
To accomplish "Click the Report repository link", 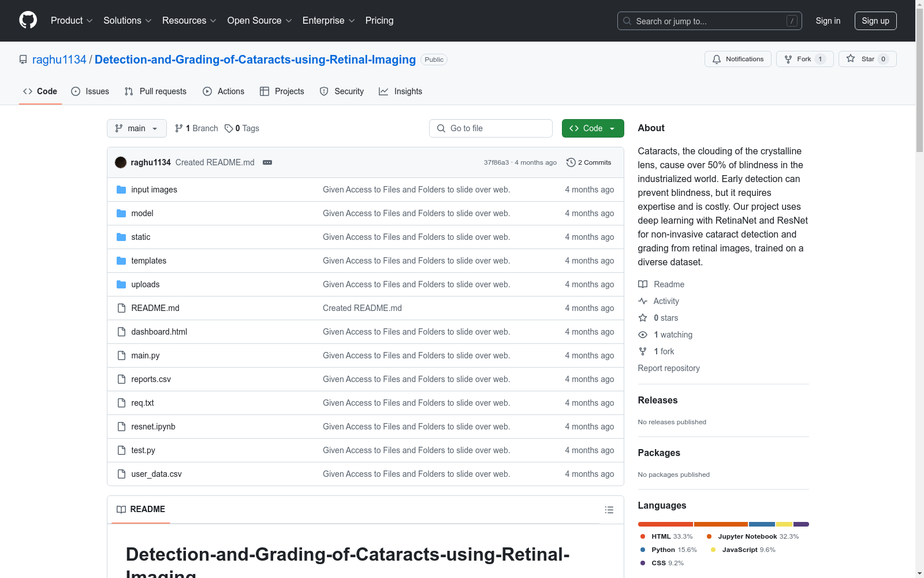I will pos(668,368).
